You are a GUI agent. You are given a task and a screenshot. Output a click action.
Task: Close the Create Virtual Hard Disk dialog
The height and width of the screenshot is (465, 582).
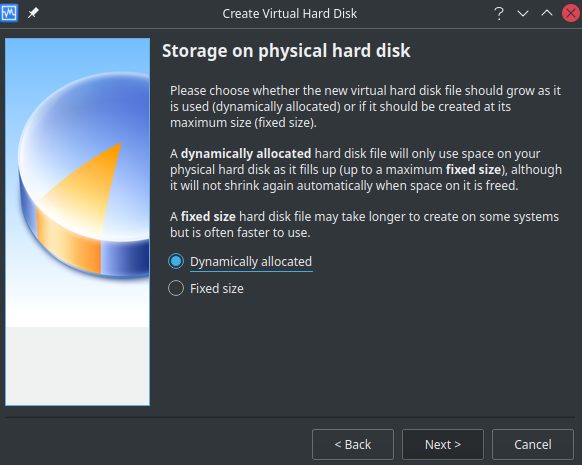[571, 14]
